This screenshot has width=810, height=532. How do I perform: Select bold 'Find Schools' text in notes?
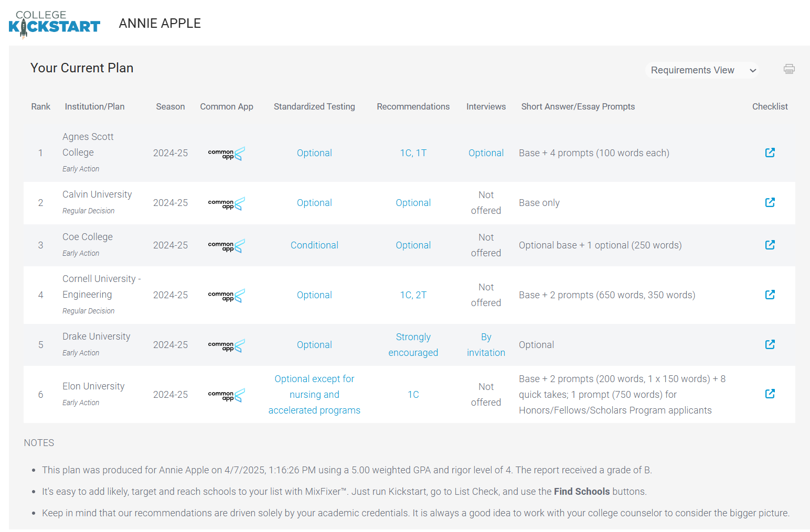click(582, 492)
